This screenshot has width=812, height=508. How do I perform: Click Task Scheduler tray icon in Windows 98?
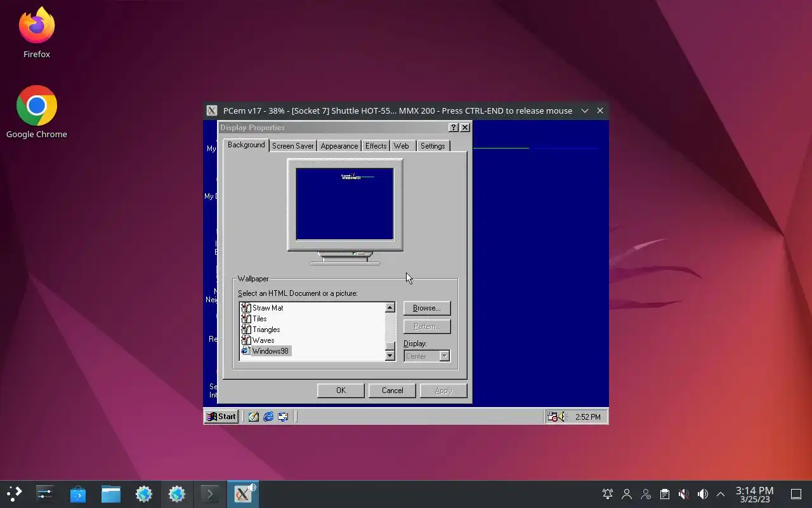pos(552,417)
